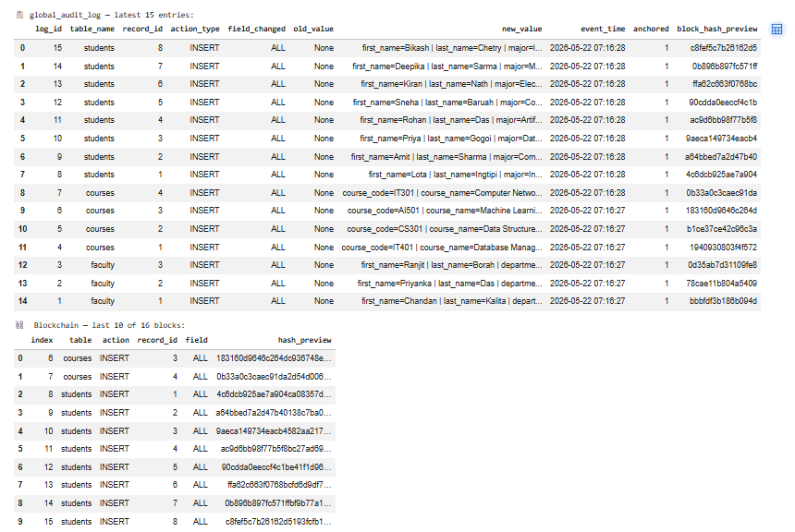Select the log_id column header

(x=48, y=29)
